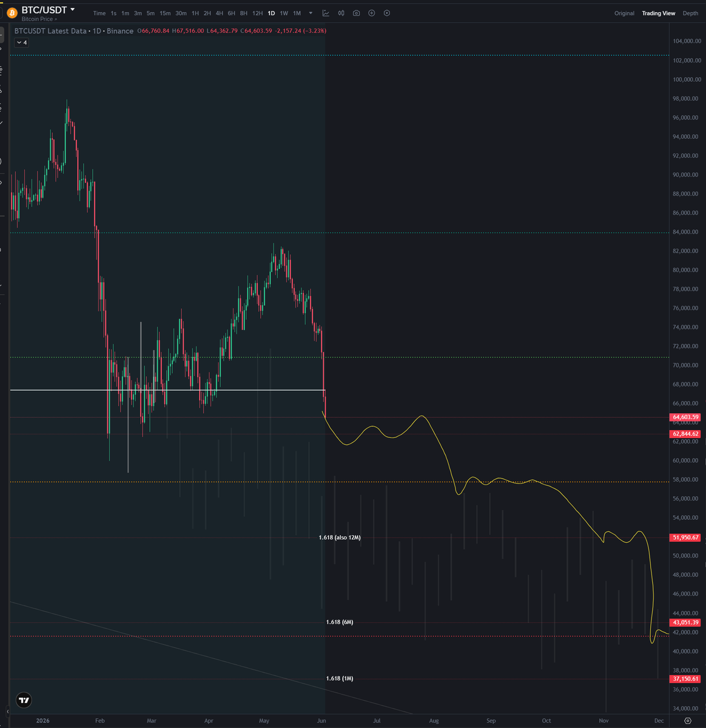
Task: Click the open value 66,760.84
Action: click(x=155, y=31)
